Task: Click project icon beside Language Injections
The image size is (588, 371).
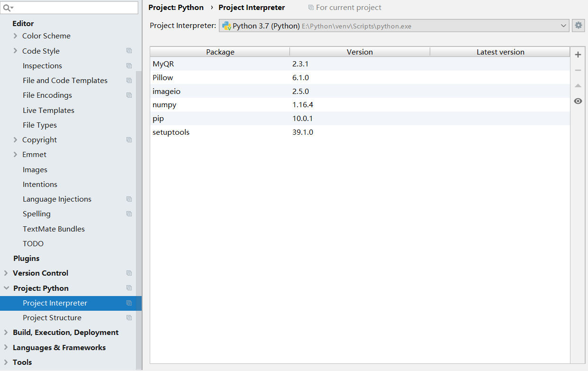Action: tap(129, 199)
